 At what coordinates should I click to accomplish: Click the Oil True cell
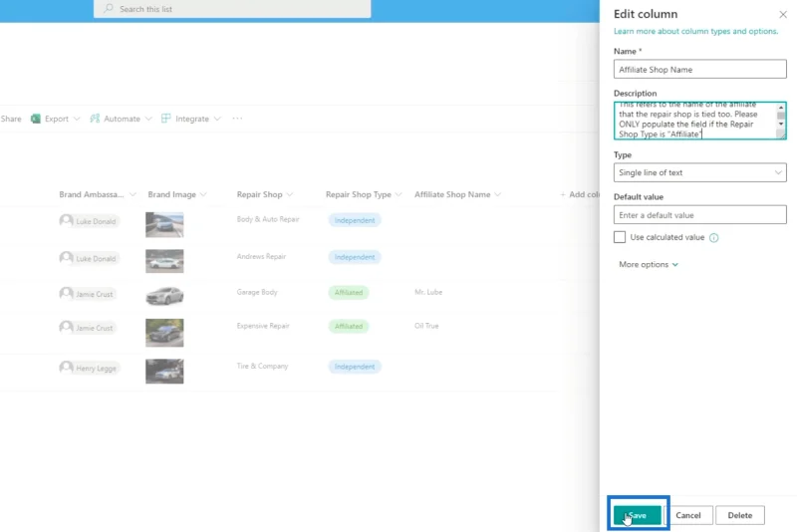[x=426, y=326]
